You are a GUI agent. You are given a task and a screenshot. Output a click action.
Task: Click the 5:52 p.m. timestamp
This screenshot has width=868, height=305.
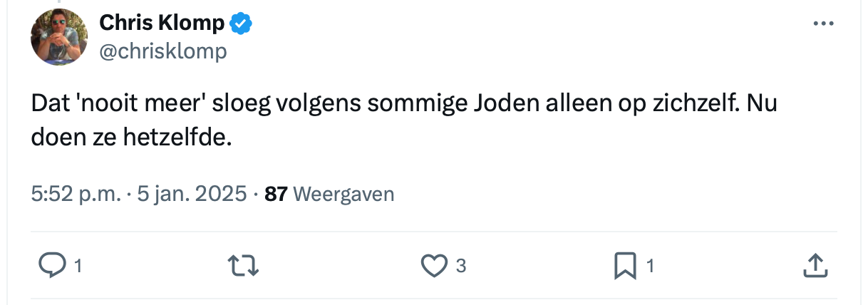click(76, 194)
